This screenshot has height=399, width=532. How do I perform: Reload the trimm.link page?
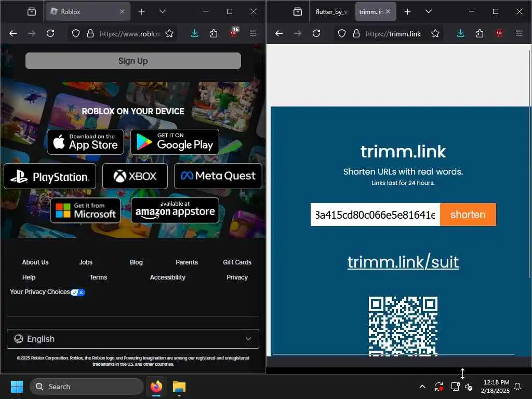point(316,33)
